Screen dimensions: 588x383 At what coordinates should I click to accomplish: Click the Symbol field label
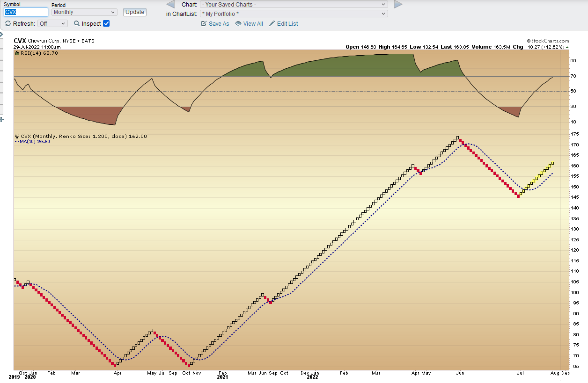[12, 4]
